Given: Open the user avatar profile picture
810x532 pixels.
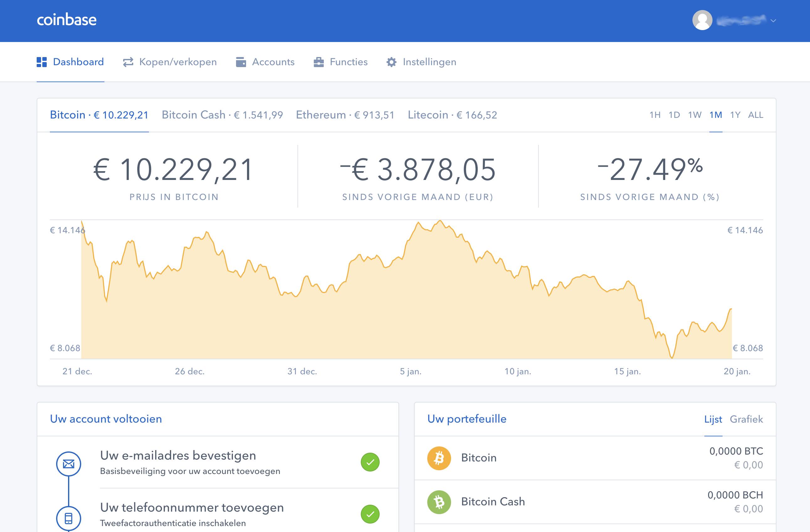Looking at the screenshot, I should (x=702, y=20).
